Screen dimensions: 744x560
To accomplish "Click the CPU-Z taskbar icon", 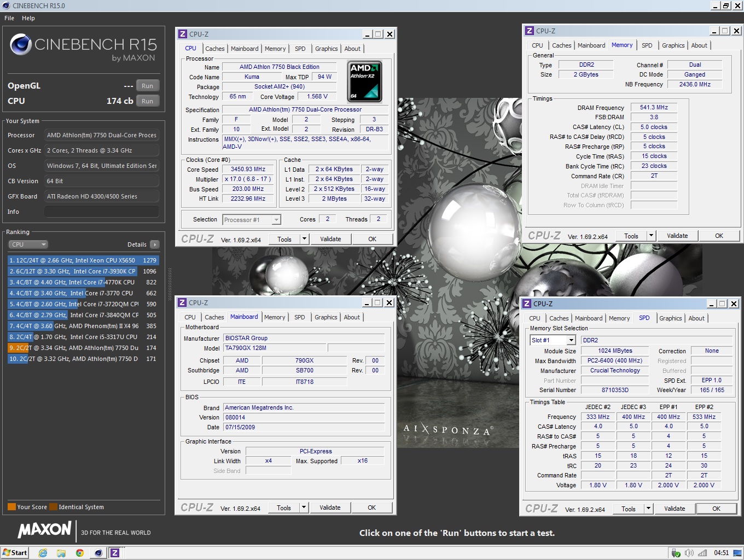I will pyautogui.click(x=115, y=553).
